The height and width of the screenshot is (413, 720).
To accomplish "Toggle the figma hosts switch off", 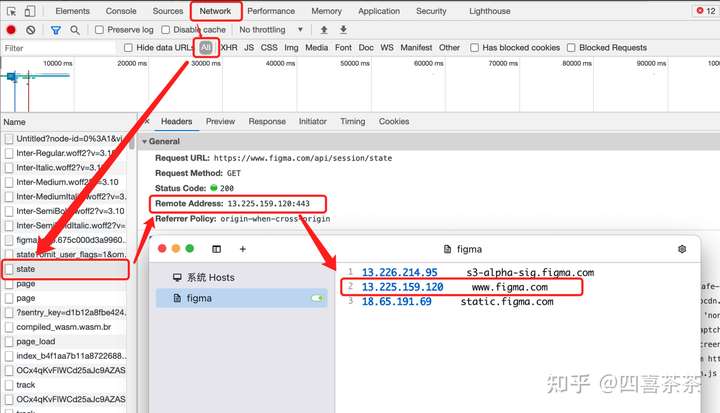I will [317, 298].
